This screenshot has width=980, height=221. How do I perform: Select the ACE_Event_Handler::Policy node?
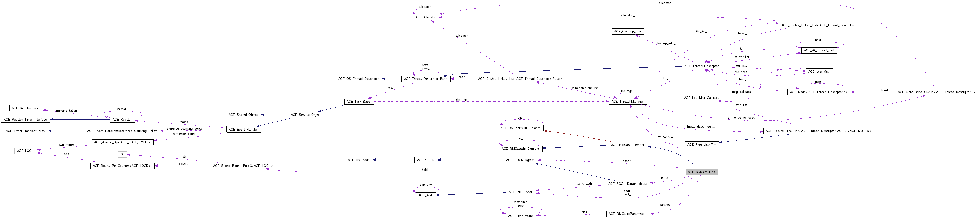pyautogui.click(x=26, y=131)
